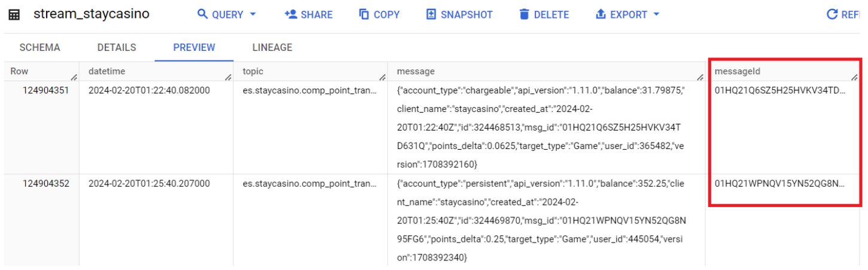Select the Preview tab

[x=194, y=47]
